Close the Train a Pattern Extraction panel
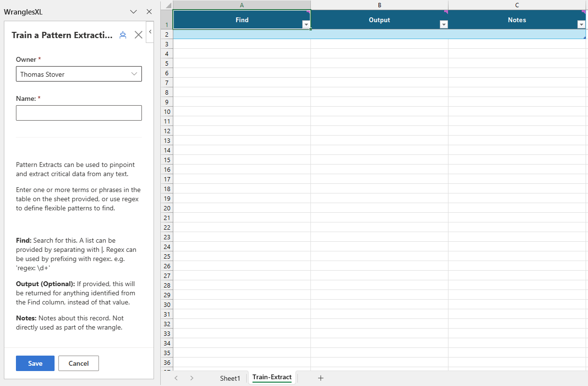This screenshot has width=588, height=386. coord(139,35)
